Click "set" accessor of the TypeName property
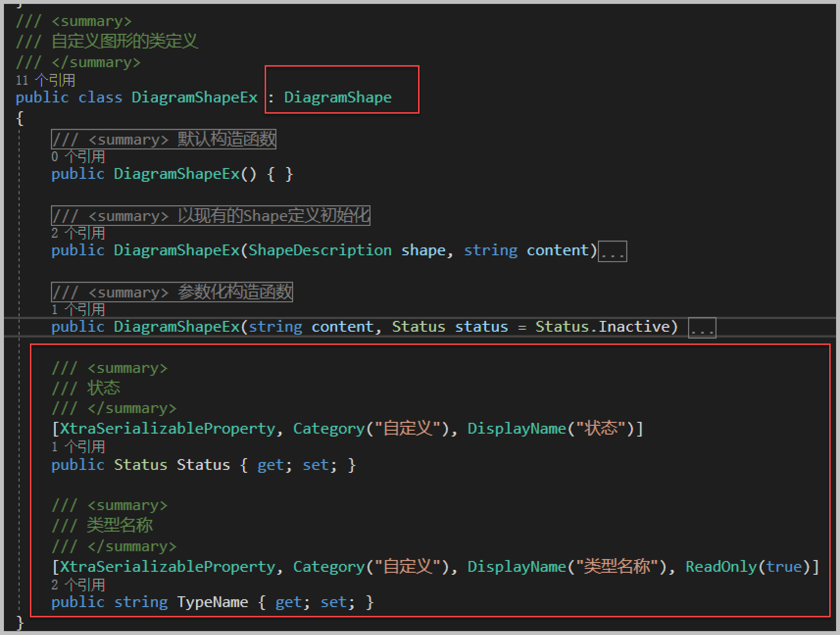This screenshot has width=840, height=635. pyautogui.click(x=334, y=602)
